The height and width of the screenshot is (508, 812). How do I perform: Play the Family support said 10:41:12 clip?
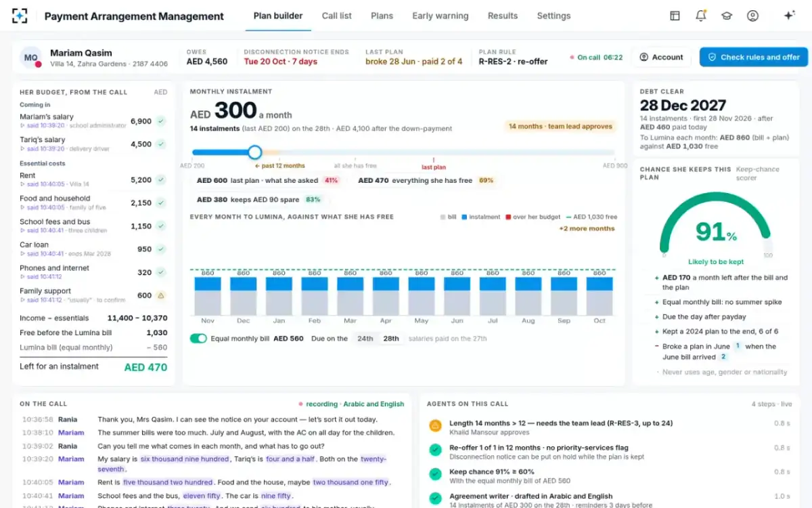coord(42,300)
